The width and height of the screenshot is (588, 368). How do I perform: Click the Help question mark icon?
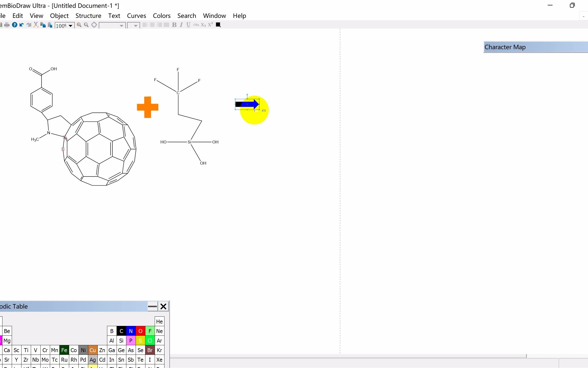(x=14, y=25)
